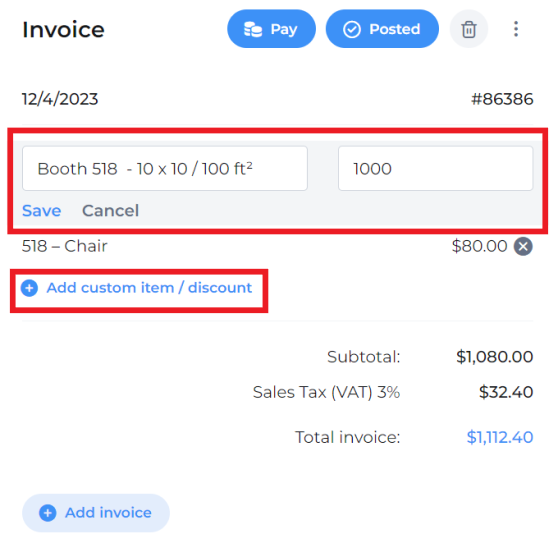Click the checkmark circle icon on Posted
Image resolution: width=558 pixels, height=543 pixels.
click(352, 29)
